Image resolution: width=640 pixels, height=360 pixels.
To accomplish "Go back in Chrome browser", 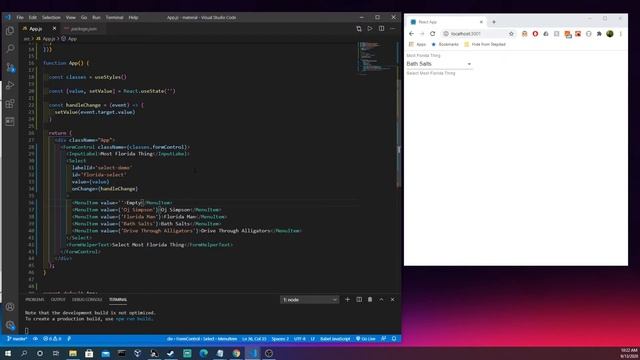I will pos(411,34).
